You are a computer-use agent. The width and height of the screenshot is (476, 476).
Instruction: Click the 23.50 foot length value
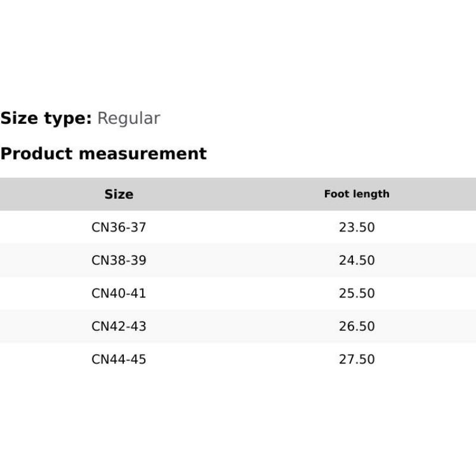click(x=357, y=227)
